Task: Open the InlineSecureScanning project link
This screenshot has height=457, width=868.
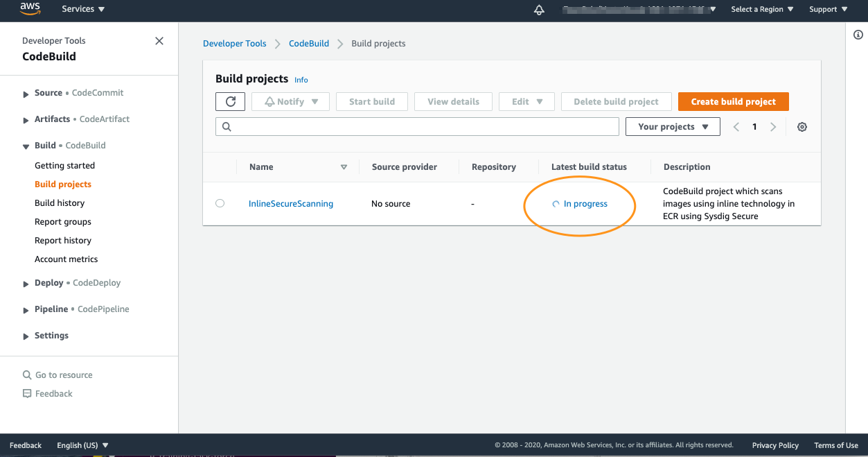Action: tap(291, 204)
